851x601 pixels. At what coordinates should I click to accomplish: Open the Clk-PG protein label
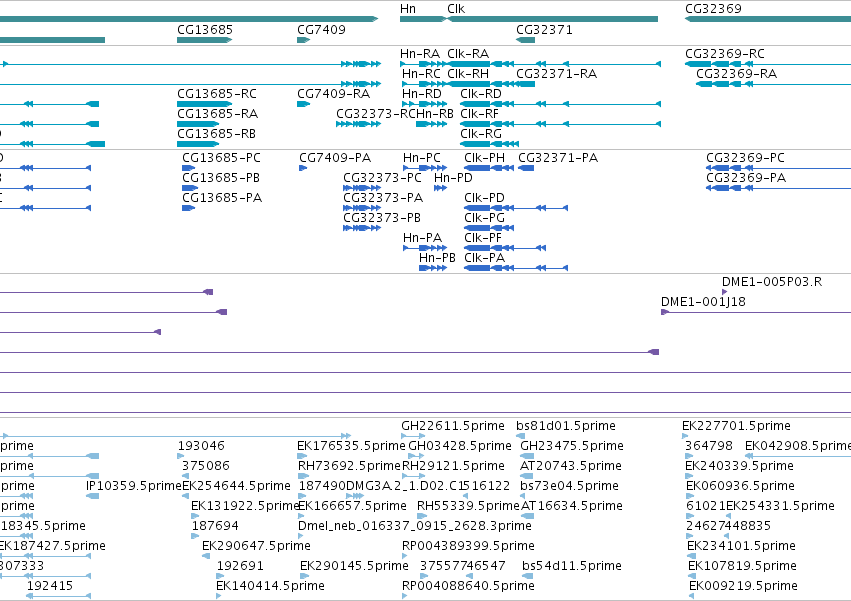point(484,218)
